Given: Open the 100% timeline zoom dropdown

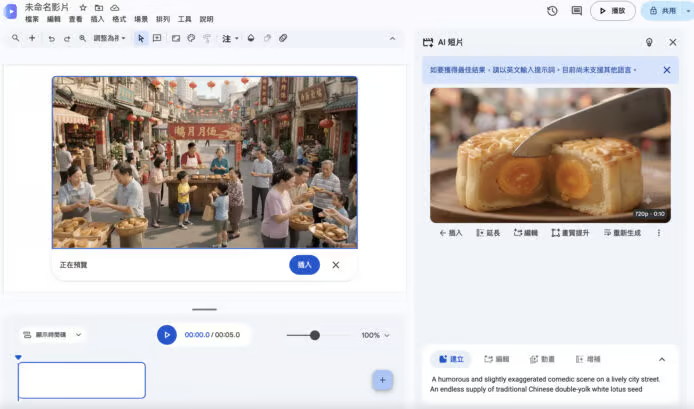Looking at the screenshot, I should pos(375,335).
